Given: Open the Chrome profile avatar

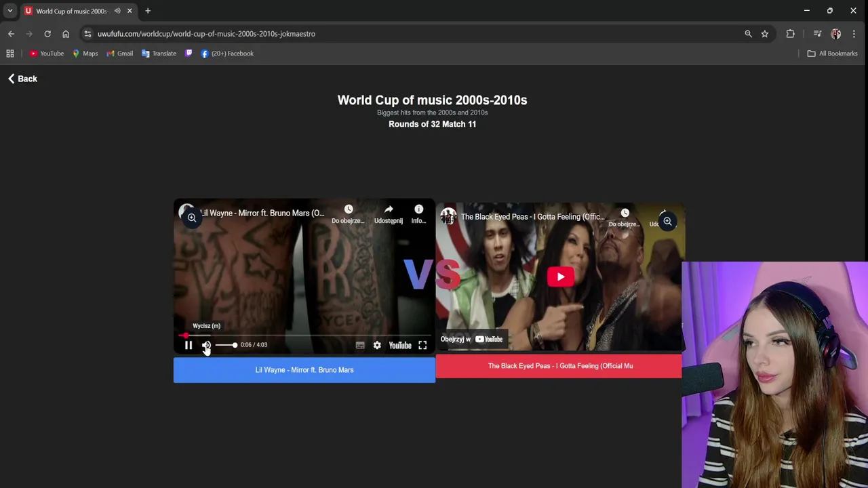Looking at the screenshot, I should pos(835,34).
